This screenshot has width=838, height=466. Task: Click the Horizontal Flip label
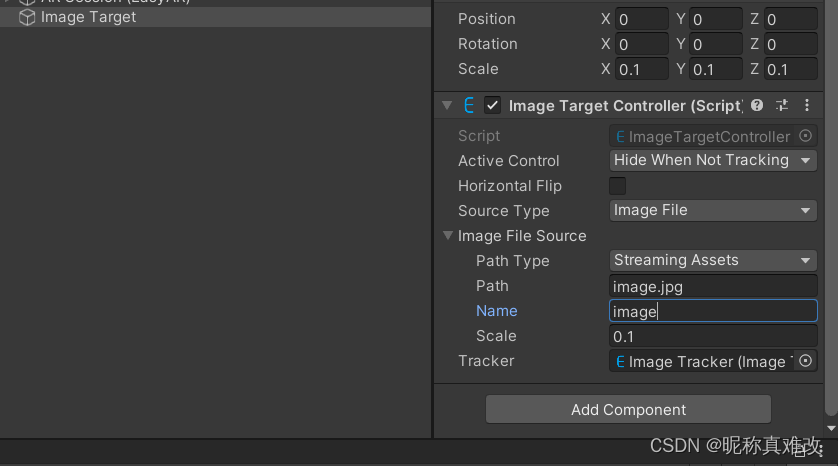click(510, 185)
